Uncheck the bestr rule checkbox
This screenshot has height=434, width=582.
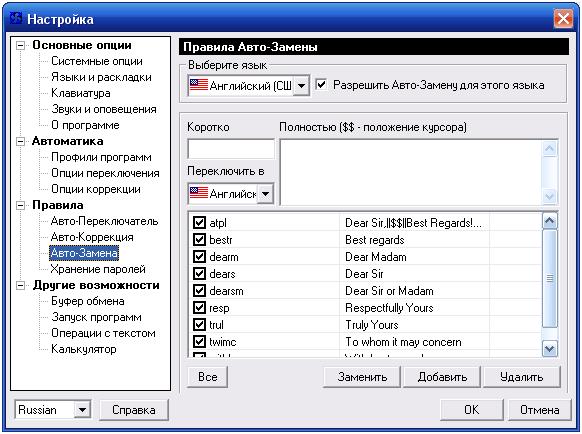(199, 239)
